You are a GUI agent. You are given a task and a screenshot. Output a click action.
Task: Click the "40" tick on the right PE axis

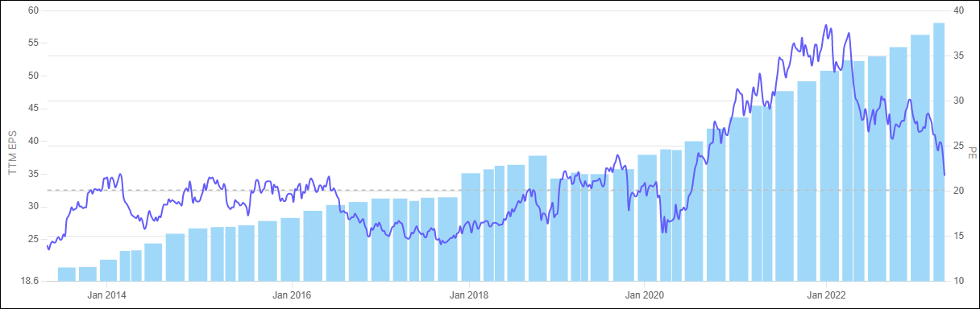click(x=958, y=10)
